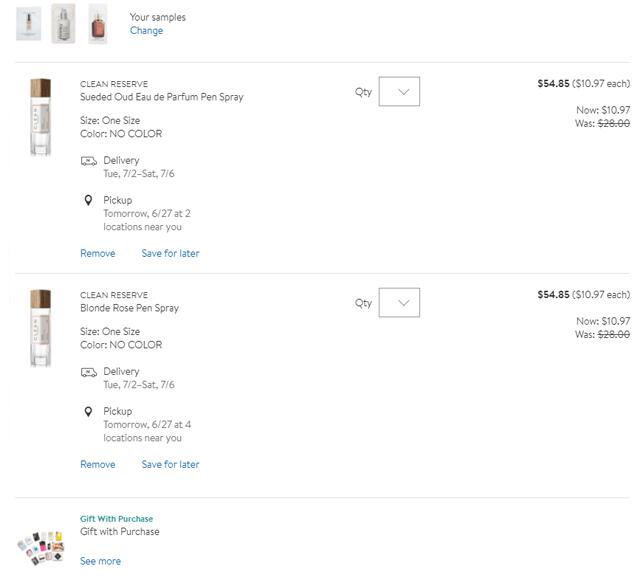Change your selected samples

tap(146, 31)
